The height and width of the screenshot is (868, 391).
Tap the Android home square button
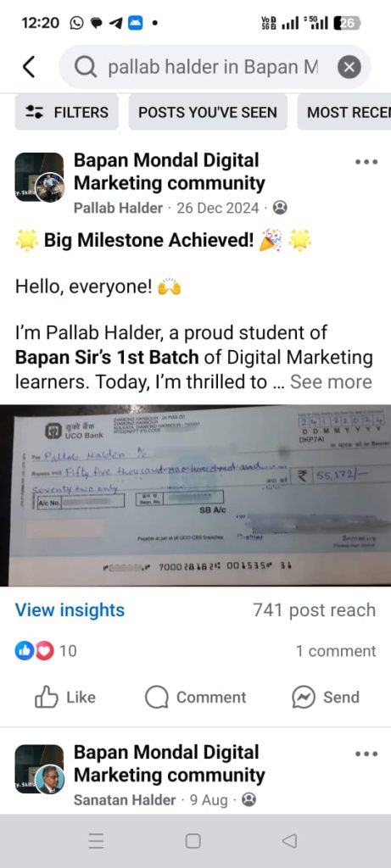pos(193,841)
